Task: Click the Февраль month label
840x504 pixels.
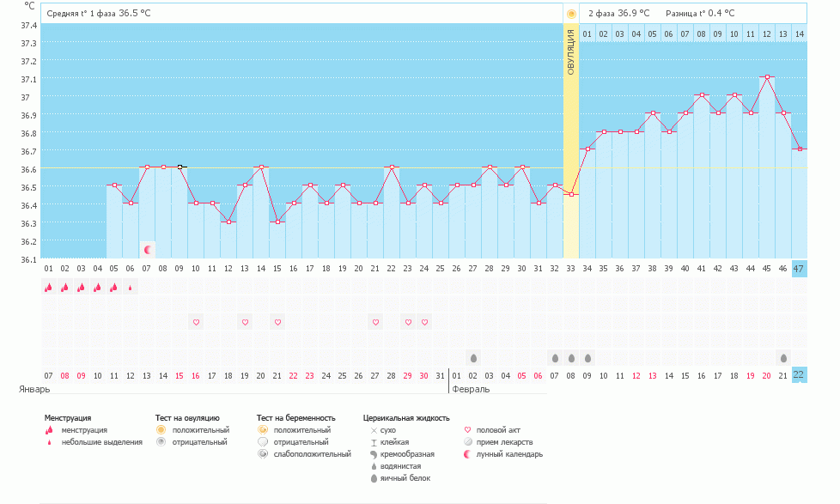Action: coord(471,389)
